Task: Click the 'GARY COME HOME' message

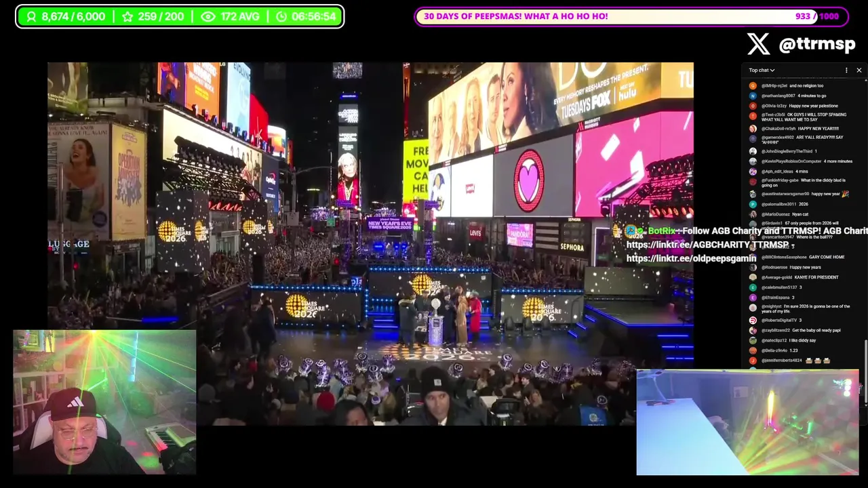Action: (x=827, y=257)
